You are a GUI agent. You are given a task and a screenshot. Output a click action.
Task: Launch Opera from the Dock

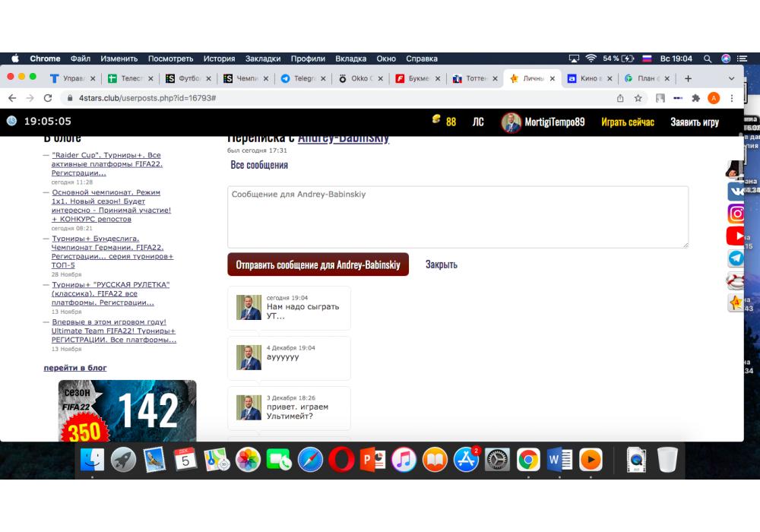tap(341, 460)
